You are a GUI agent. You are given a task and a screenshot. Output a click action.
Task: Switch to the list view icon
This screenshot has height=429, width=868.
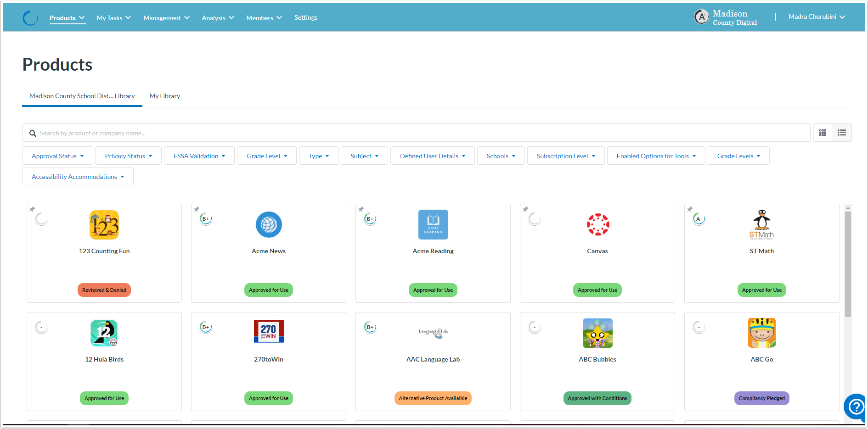842,133
